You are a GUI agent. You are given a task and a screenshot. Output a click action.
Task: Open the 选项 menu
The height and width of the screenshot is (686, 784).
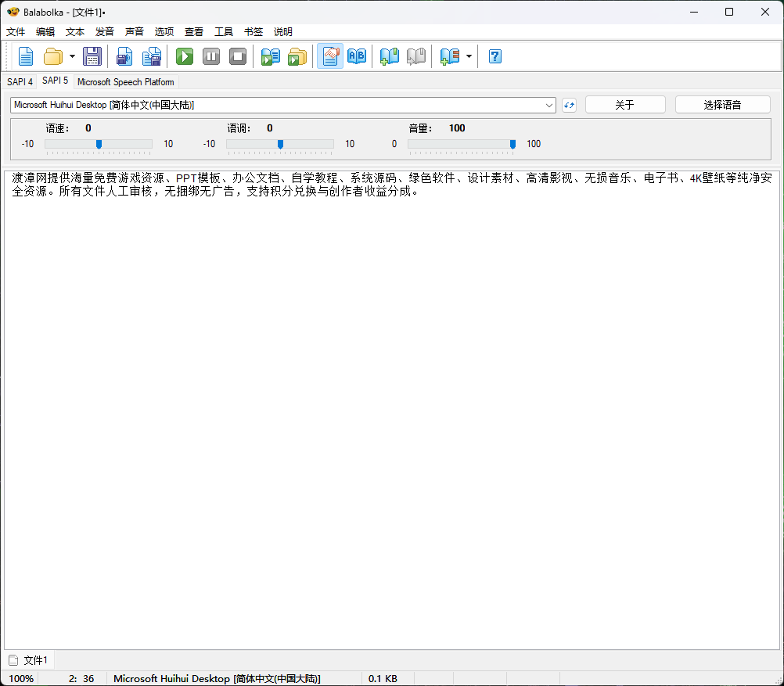(164, 32)
